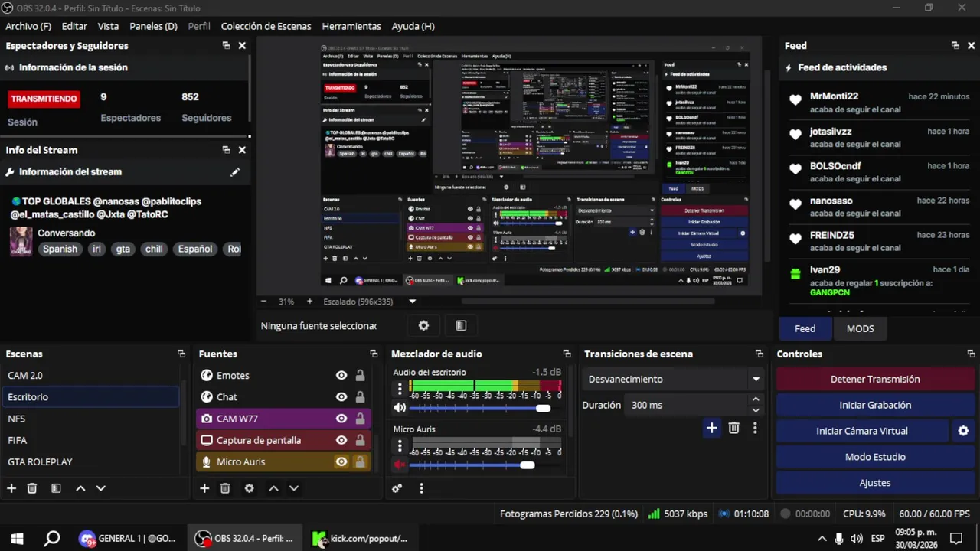Click Iniciar Cámara Virtual button
This screenshot has height=551, width=980.
point(862,431)
